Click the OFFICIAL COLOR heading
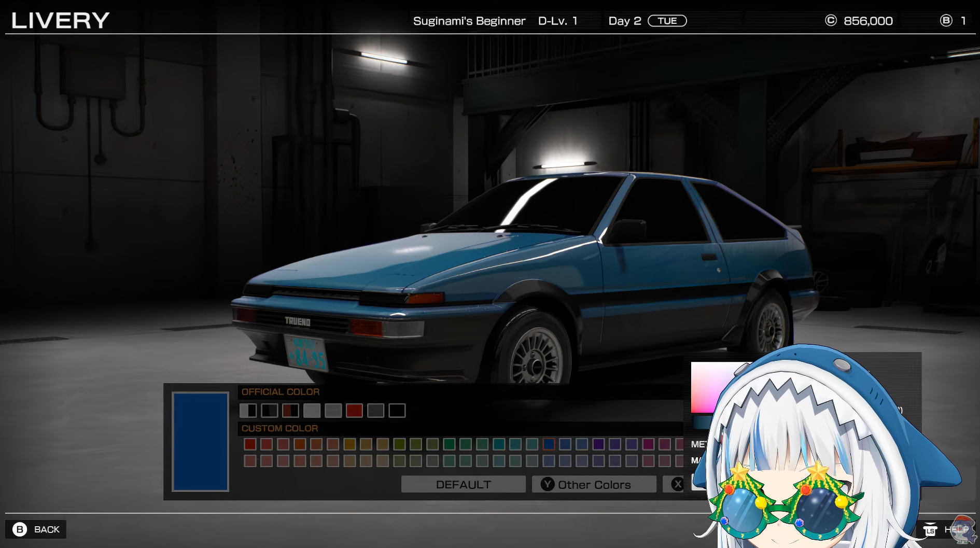980x548 pixels. (281, 392)
